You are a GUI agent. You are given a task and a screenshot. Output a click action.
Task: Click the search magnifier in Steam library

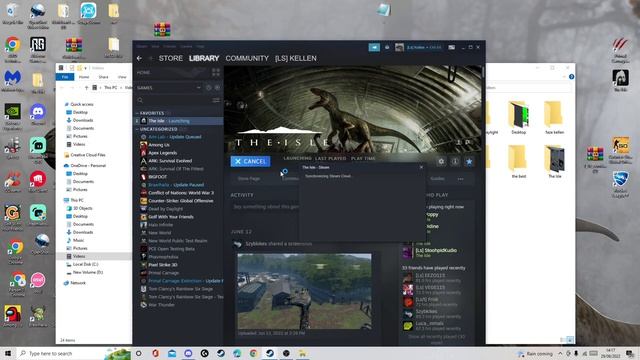click(140, 100)
